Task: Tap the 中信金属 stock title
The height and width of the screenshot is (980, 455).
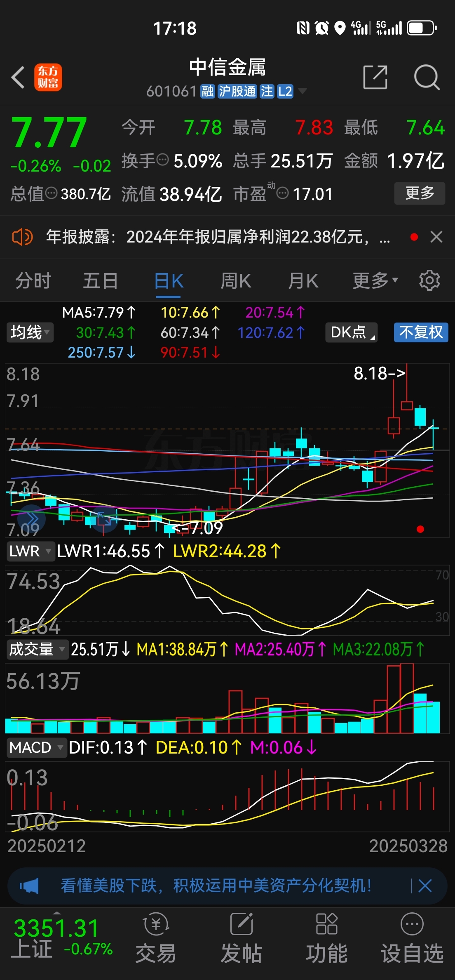Action: [227, 67]
